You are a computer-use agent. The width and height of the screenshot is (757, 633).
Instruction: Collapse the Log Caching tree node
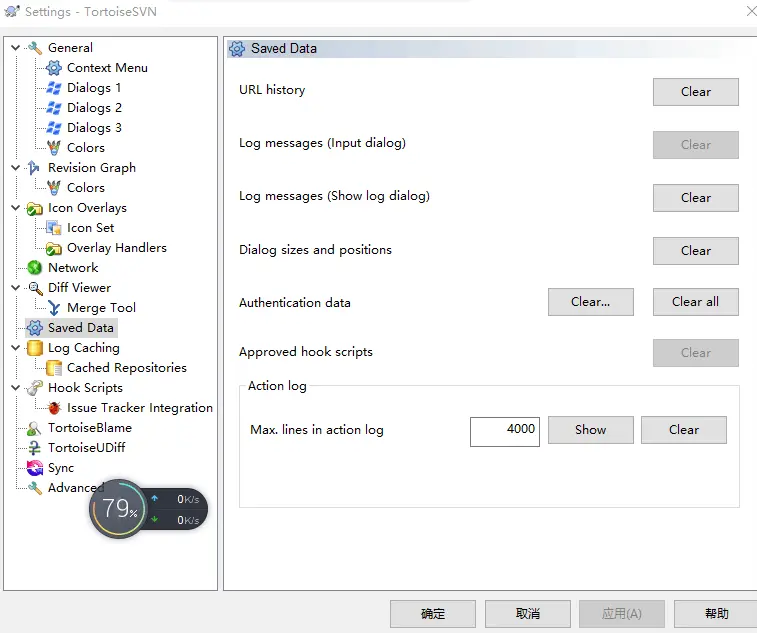coord(15,348)
